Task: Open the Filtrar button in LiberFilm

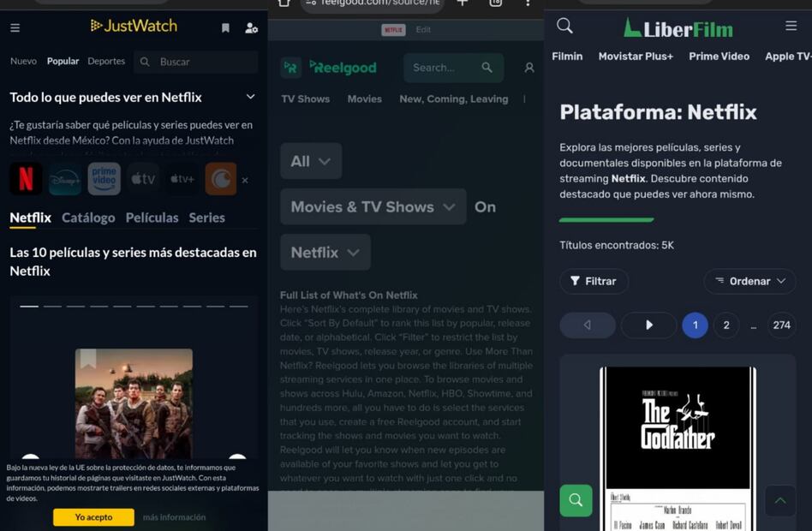Action: [594, 281]
